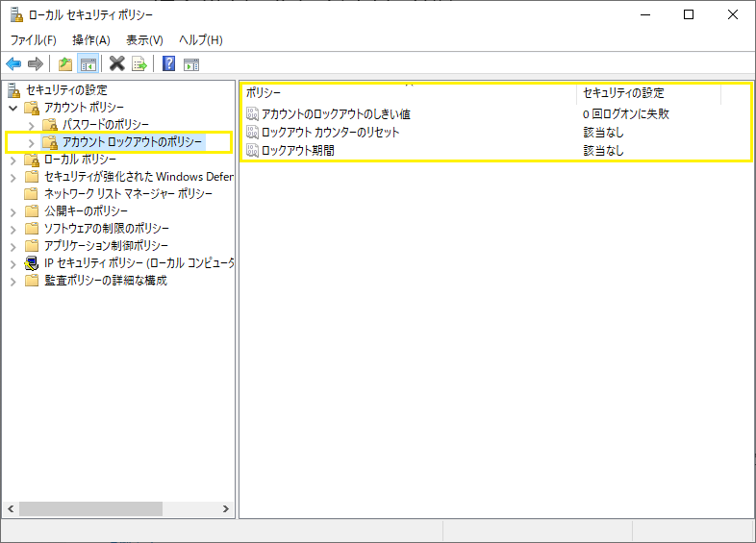Click the IP セキュリティ ポリシー computer icon
The width and height of the screenshot is (756, 543).
tap(32, 263)
